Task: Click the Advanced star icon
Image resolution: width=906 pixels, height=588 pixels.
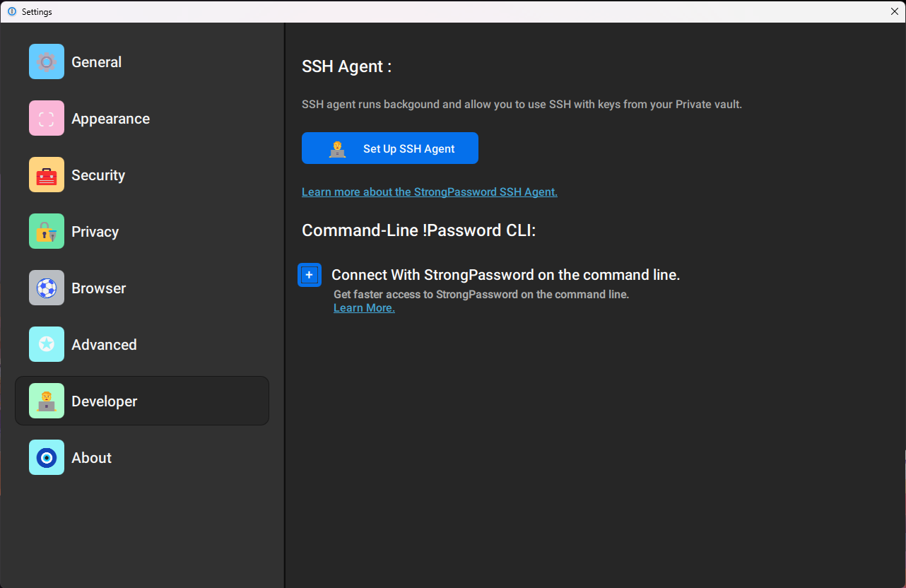Action: pos(47,344)
